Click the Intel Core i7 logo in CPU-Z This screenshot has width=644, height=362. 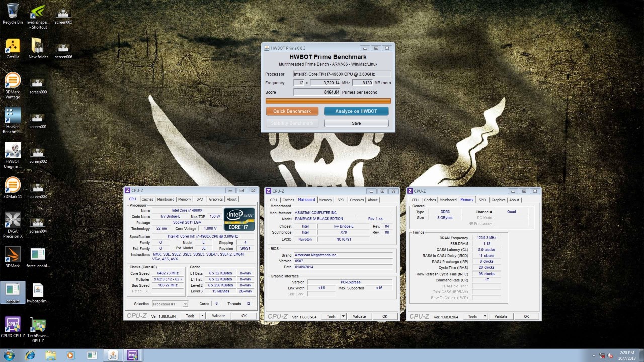(x=239, y=220)
